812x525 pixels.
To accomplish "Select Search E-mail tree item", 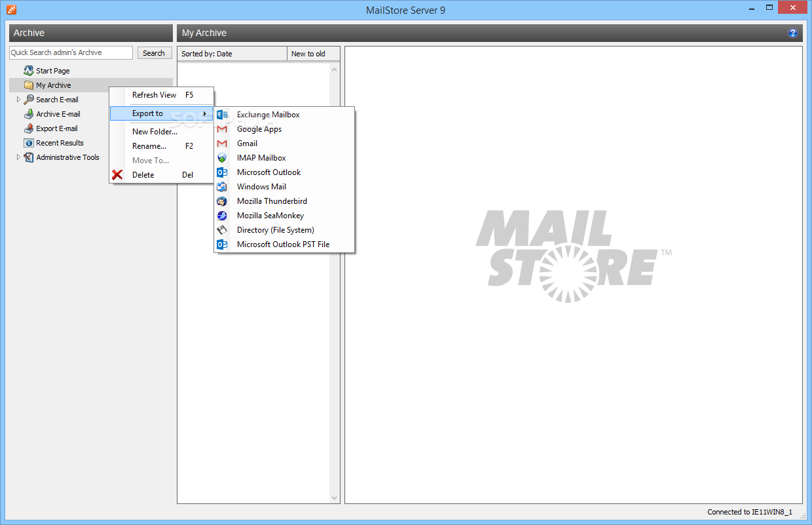I will tap(57, 100).
